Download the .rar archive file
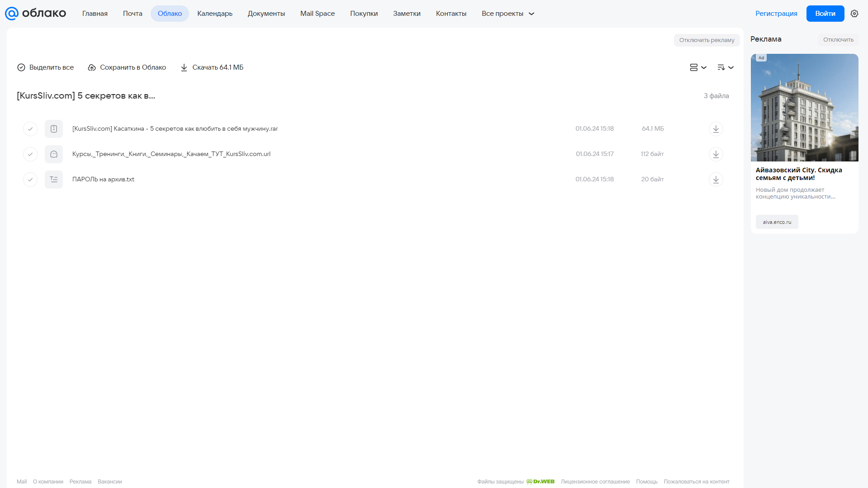This screenshot has height=488, width=868. (x=716, y=129)
